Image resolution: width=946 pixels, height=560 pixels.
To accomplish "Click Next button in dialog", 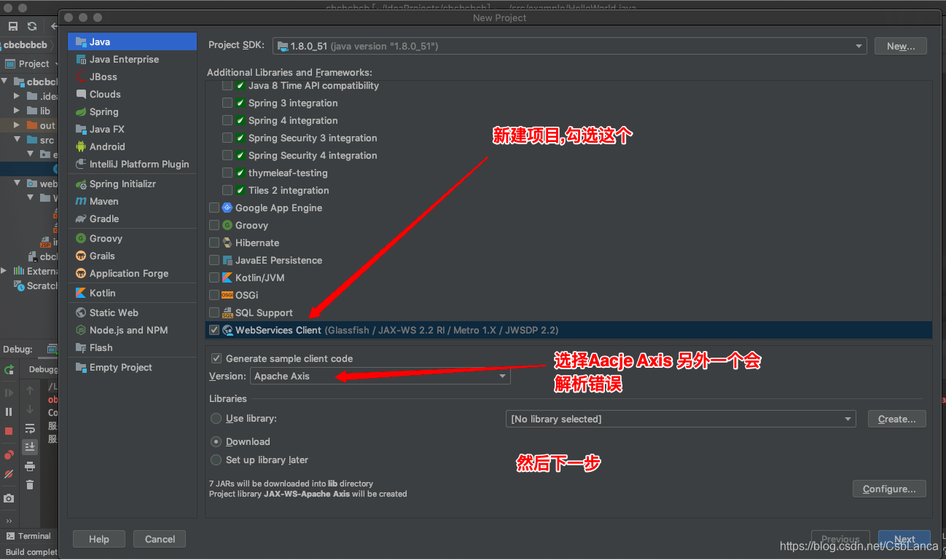I will click(x=904, y=540).
